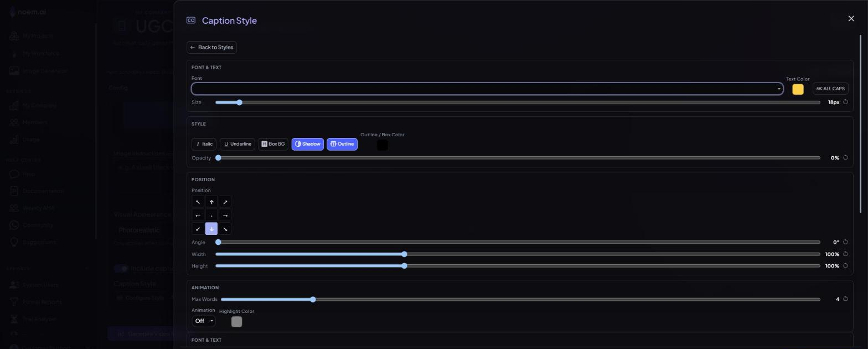Click the dialog vertical scrollbar

click(861, 123)
